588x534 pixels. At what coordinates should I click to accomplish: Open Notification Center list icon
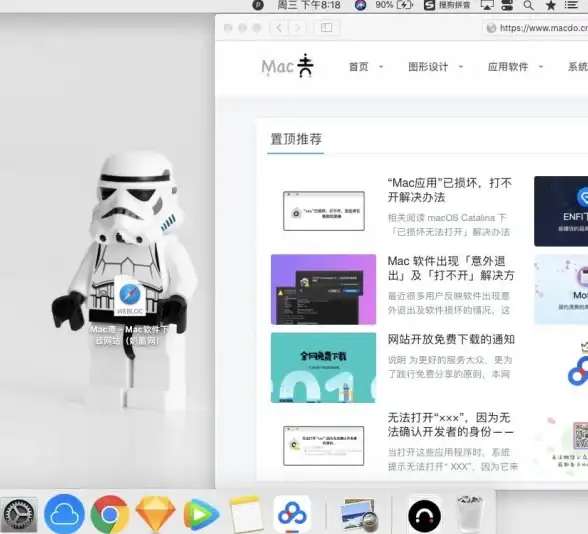pos(572,5)
